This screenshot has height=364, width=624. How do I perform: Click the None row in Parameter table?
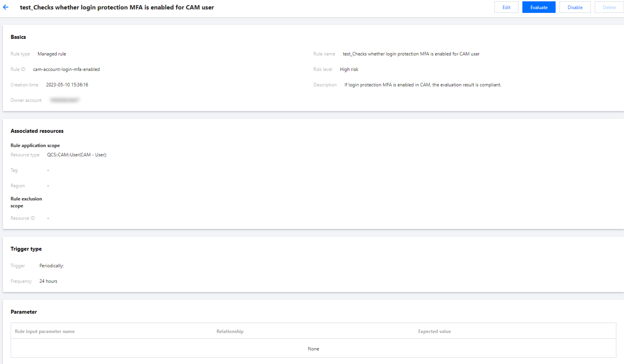(313, 349)
